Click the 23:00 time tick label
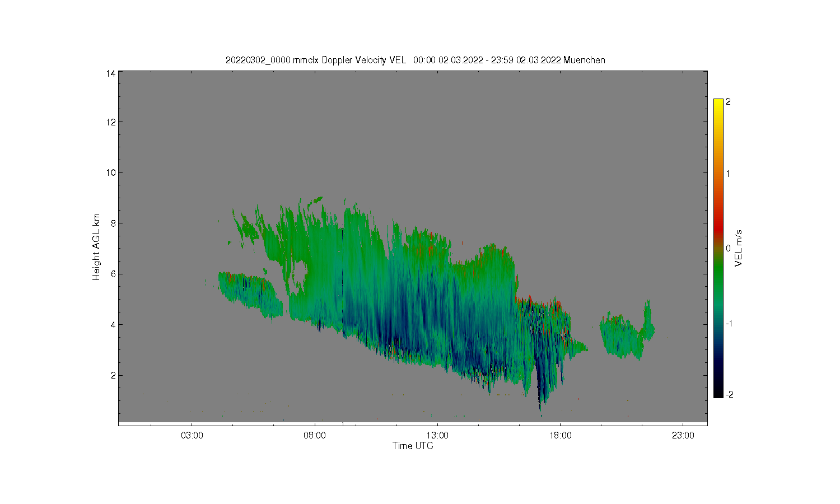The height and width of the screenshot is (504, 840). click(x=683, y=435)
